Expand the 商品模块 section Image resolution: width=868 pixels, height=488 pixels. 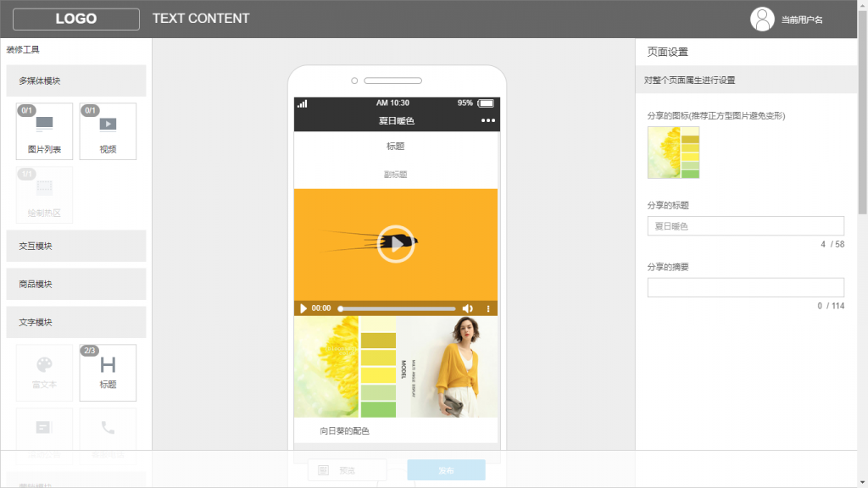76,284
